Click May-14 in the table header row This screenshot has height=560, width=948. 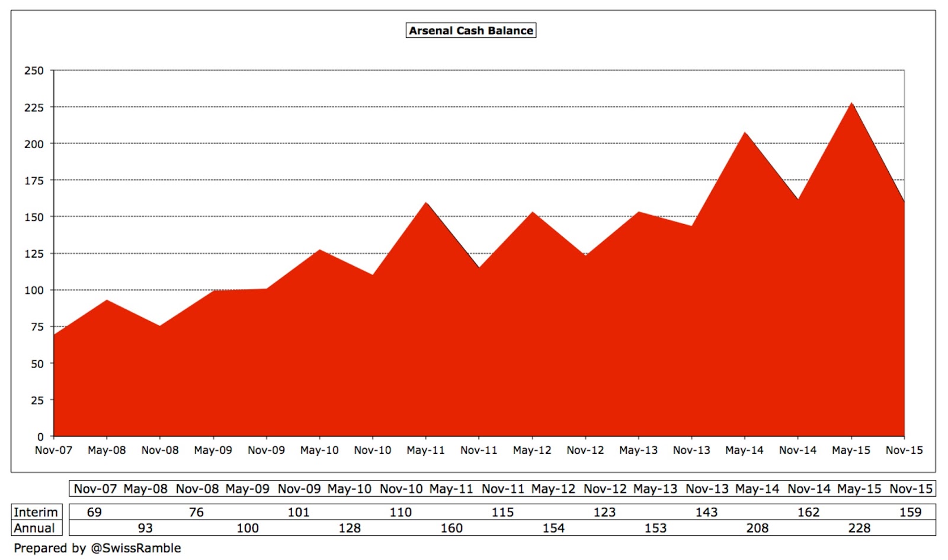point(757,489)
